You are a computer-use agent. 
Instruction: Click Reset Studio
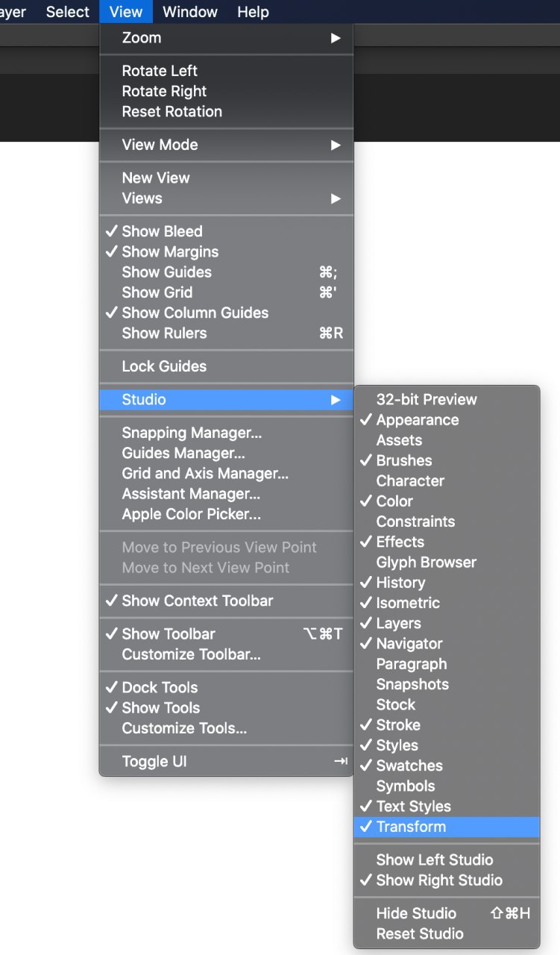tap(420, 934)
